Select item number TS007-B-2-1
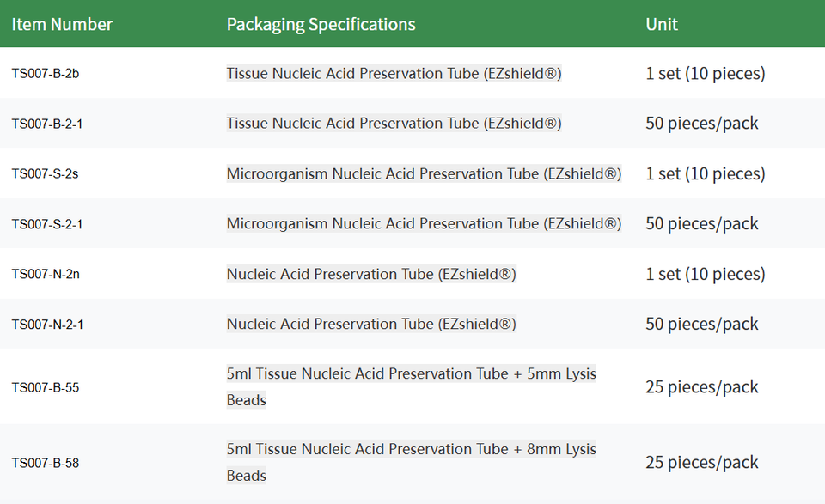Viewport: 825px width, 504px height. pos(47,124)
